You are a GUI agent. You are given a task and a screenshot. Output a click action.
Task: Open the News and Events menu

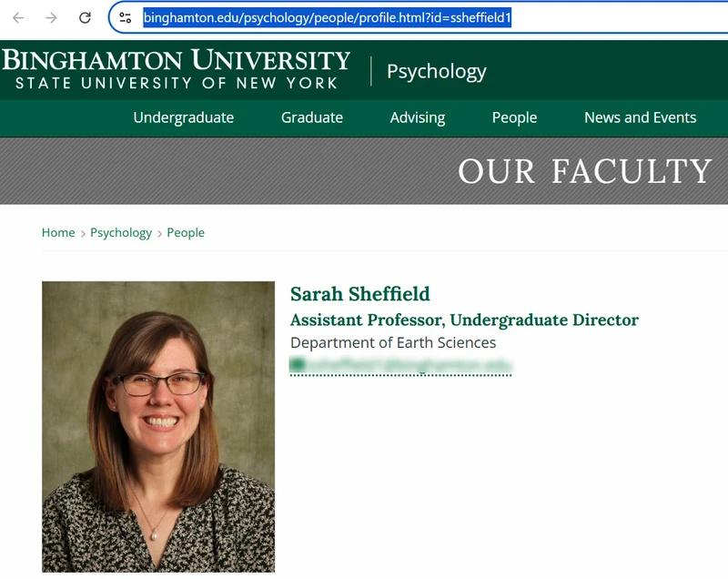click(641, 117)
